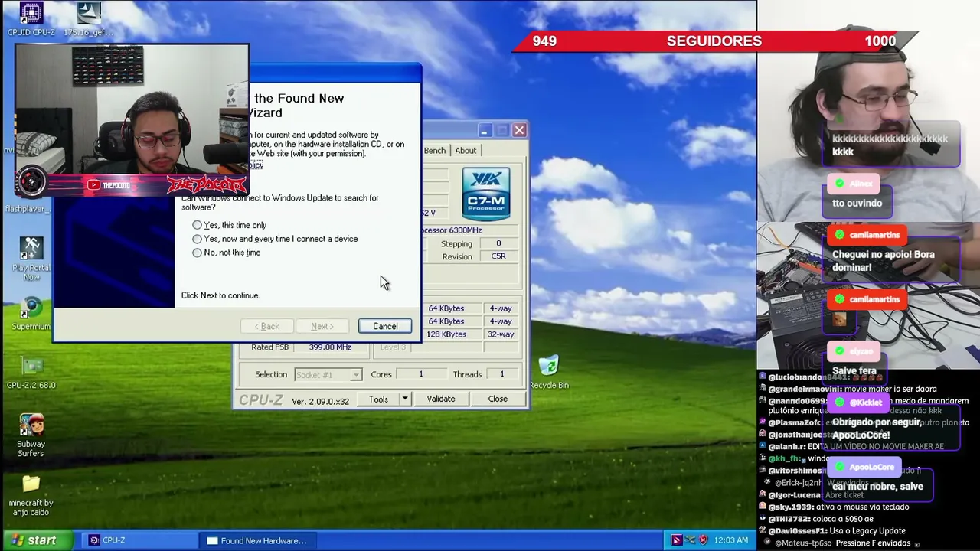Switch to CPU-Z in the taskbar
The image size is (980, 551).
(139, 540)
